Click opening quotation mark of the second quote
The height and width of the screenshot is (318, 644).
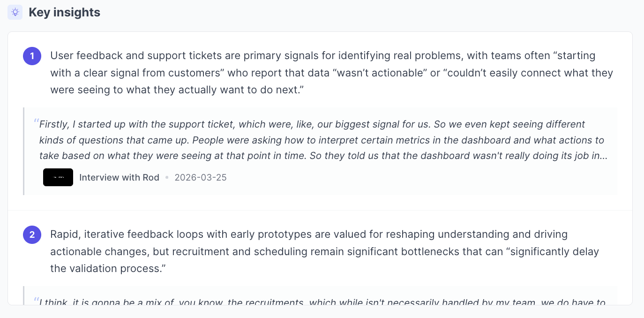click(x=36, y=300)
